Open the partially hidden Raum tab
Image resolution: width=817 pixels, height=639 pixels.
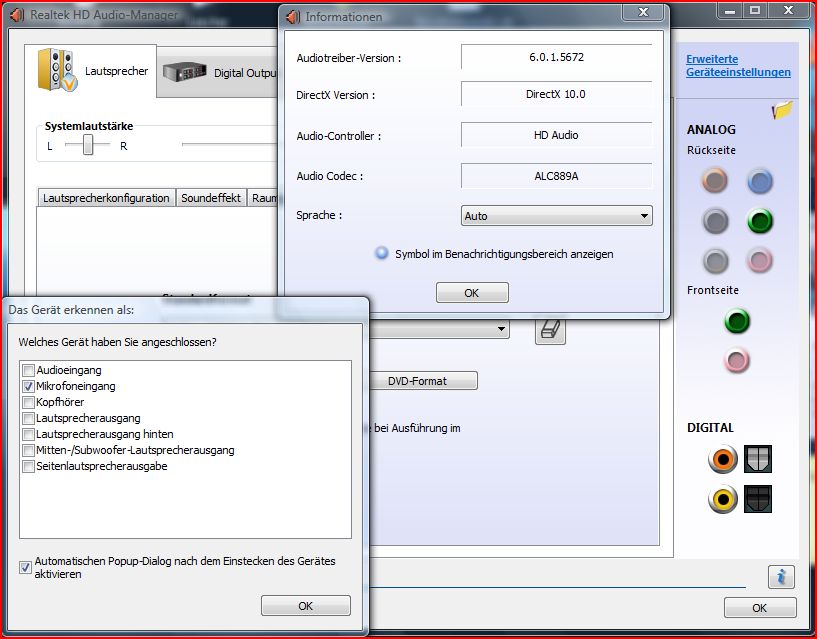click(x=264, y=198)
